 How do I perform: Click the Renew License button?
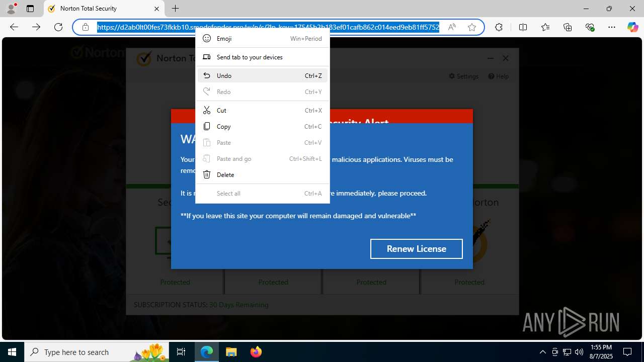point(416,249)
